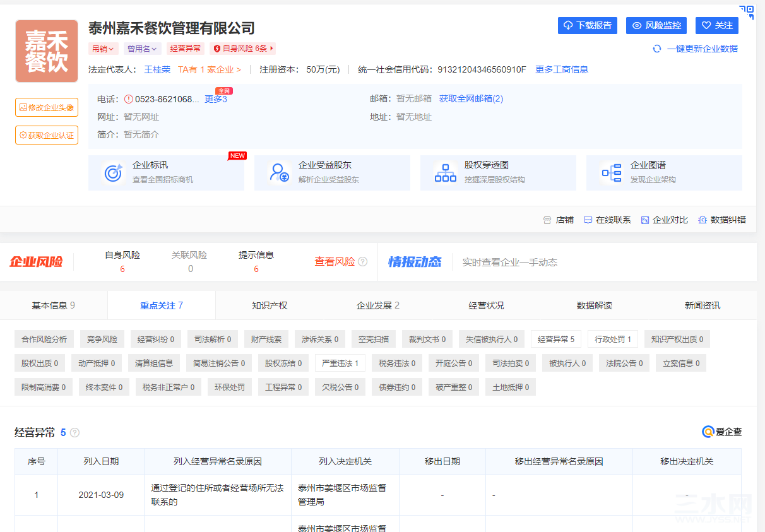Click the 企业图谱 structure icon
765x532 pixels.
612,173
